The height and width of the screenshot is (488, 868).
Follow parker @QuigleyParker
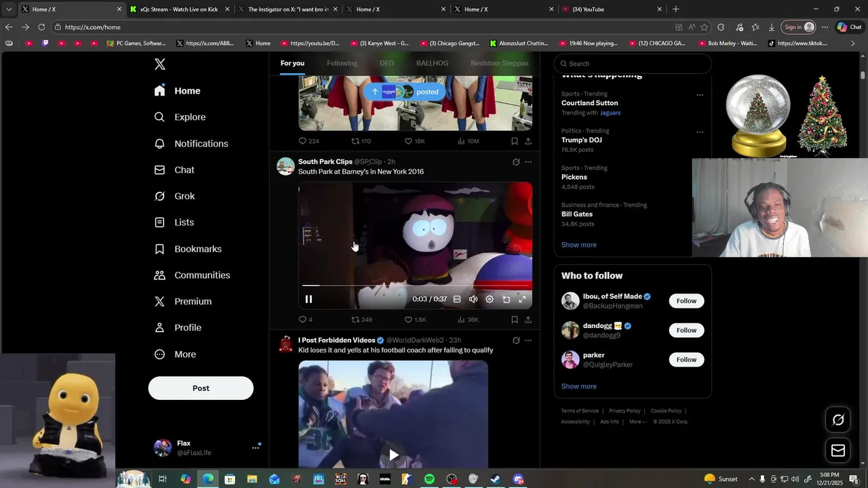click(686, 359)
